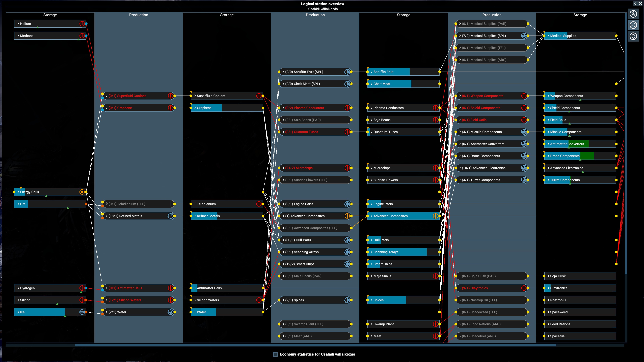
Task: Click the top circular icon in right sidebar
Action: click(x=633, y=14)
